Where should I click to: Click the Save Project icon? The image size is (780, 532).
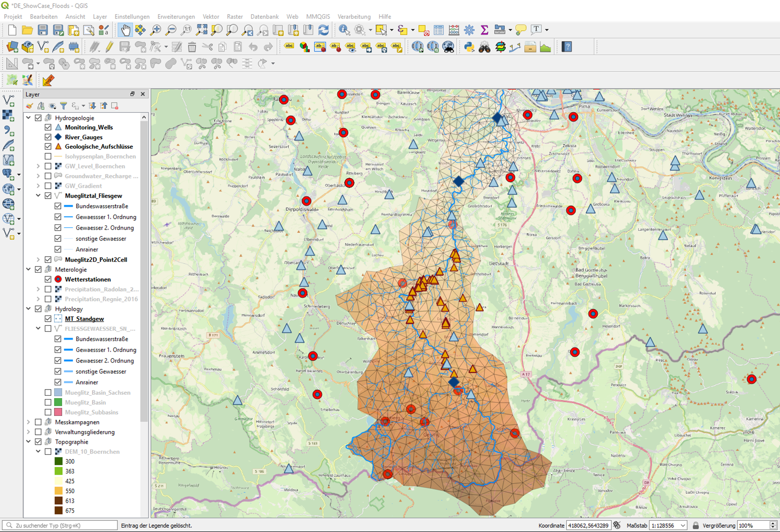tap(43, 30)
